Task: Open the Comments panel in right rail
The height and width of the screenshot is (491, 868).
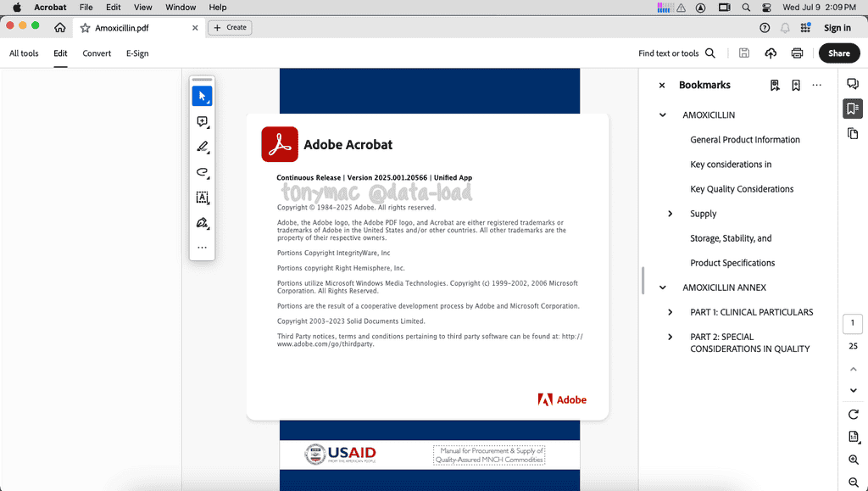Action: click(853, 84)
